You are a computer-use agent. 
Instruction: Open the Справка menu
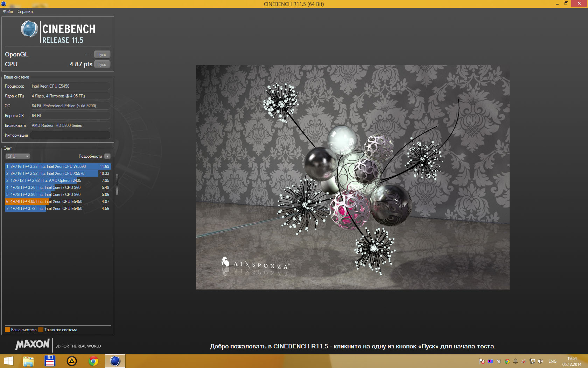click(25, 12)
